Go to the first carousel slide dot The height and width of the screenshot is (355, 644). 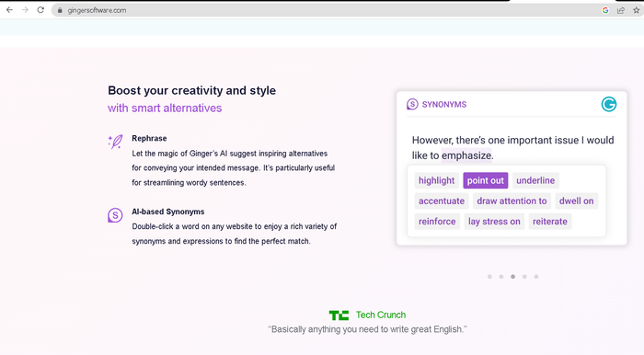coord(489,277)
